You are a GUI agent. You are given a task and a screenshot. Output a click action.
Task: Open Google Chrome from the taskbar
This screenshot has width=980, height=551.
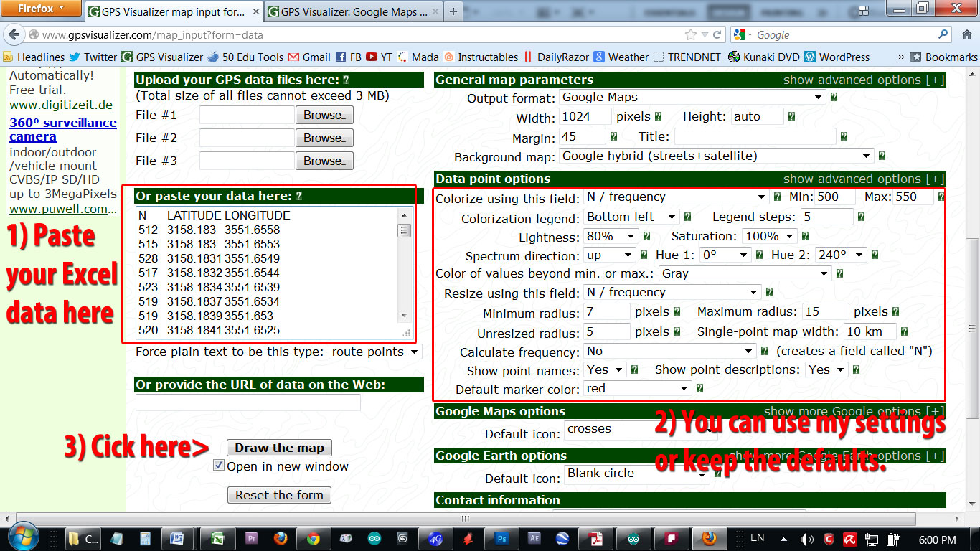(x=313, y=538)
